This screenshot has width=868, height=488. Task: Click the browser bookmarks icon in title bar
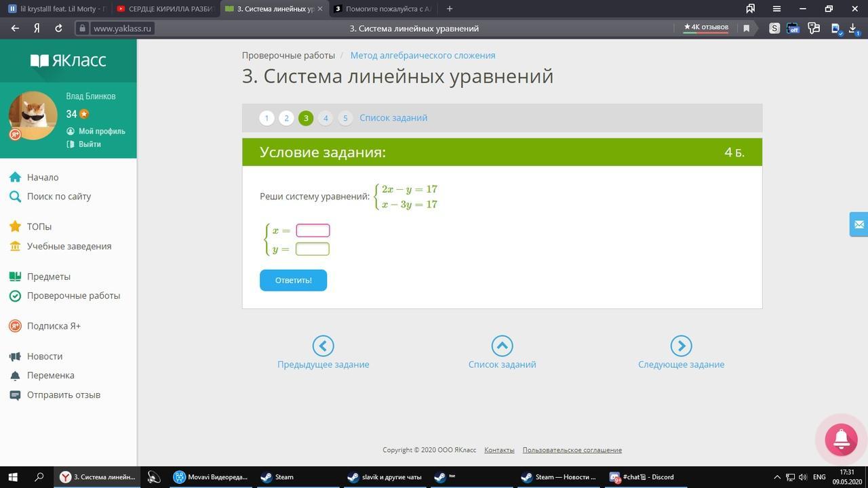click(x=751, y=9)
